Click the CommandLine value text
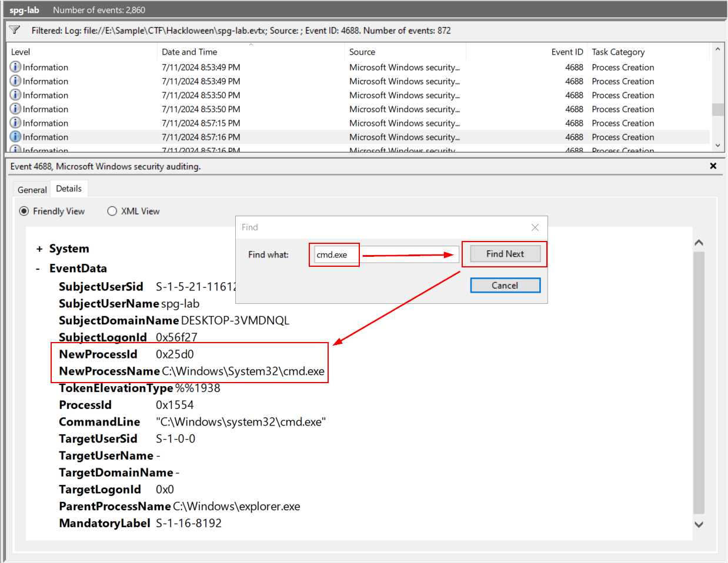728x563 pixels. tap(241, 422)
